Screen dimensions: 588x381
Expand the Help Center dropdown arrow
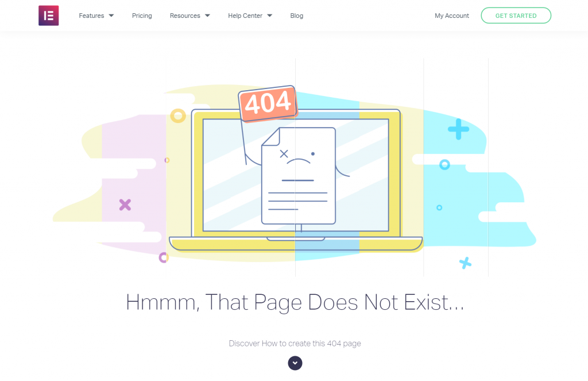coord(270,16)
